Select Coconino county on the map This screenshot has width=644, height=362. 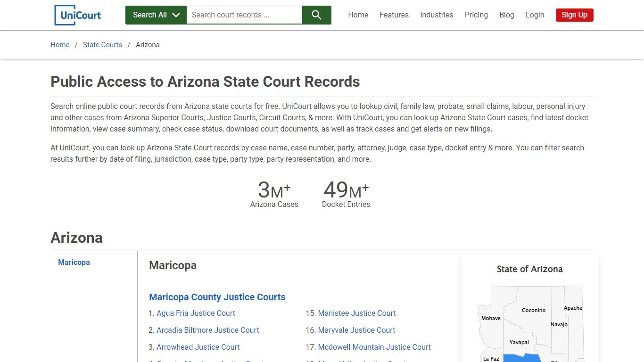pos(534,310)
